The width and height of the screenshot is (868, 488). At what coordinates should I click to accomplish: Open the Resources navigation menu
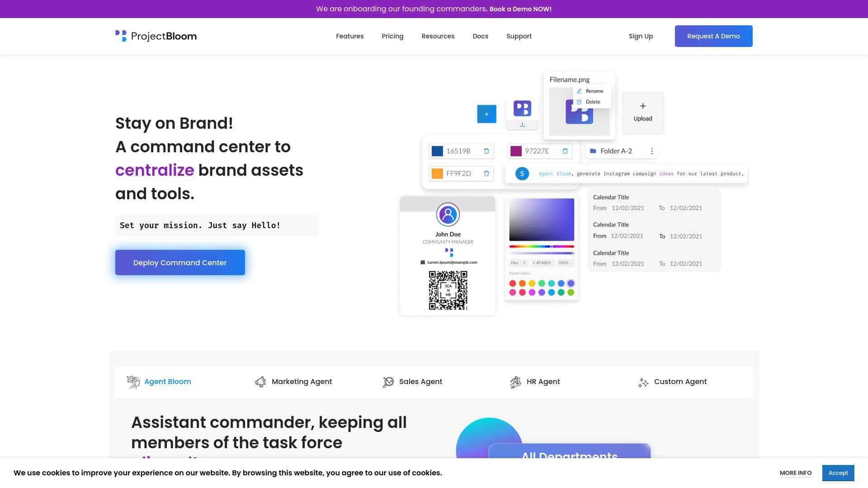[x=438, y=36]
